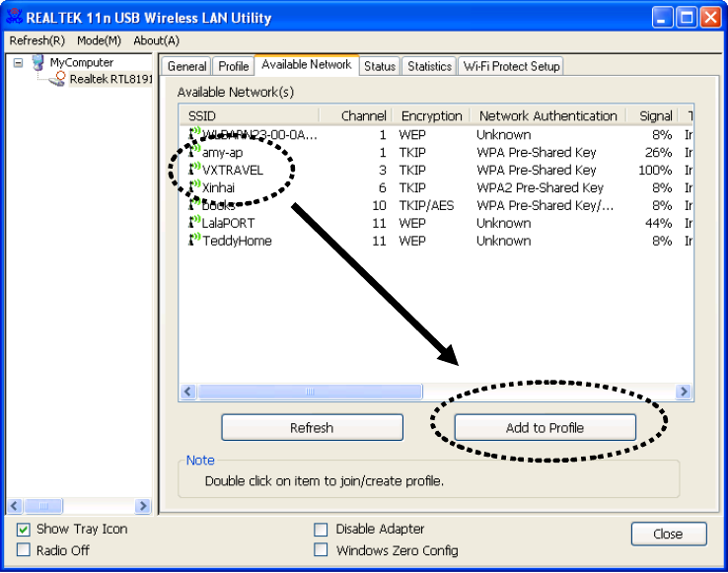Select the Available Network tab

(x=307, y=64)
